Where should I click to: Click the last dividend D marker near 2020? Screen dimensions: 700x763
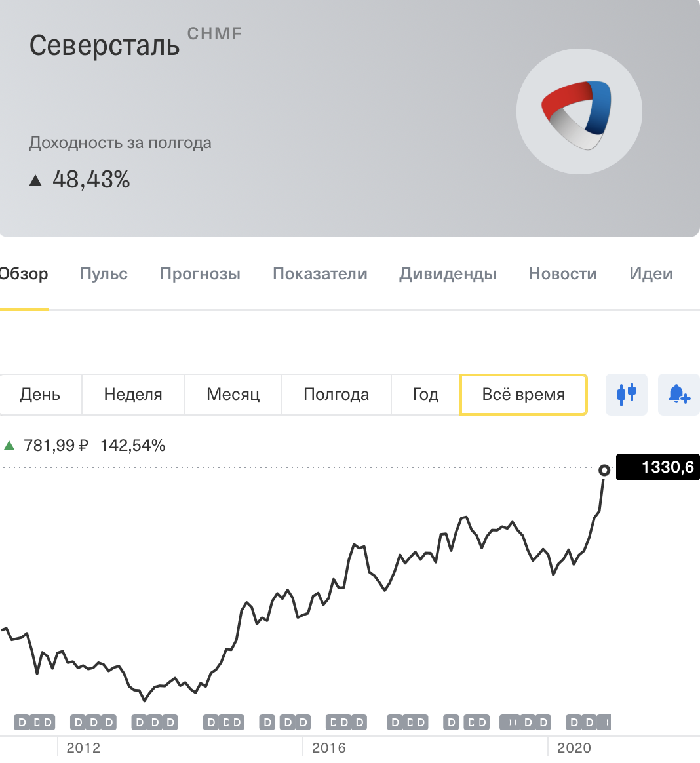tap(605, 722)
